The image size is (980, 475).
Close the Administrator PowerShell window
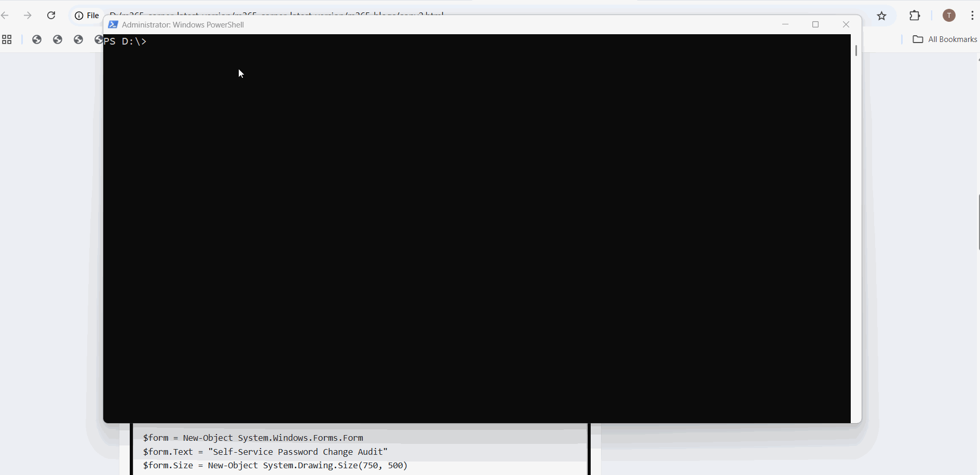click(846, 24)
